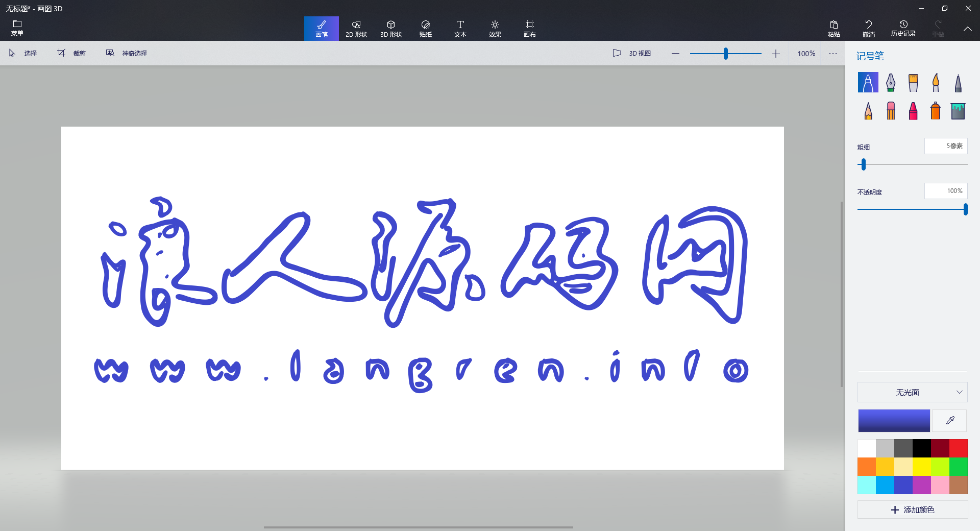This screenshot has height=531, width=980.
Task: Open the 2D 形状 tab
Action: click(x=356, y=29)
